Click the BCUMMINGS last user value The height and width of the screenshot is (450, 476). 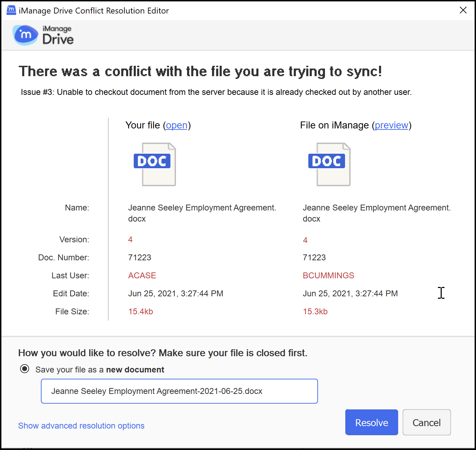coord(328,276)
